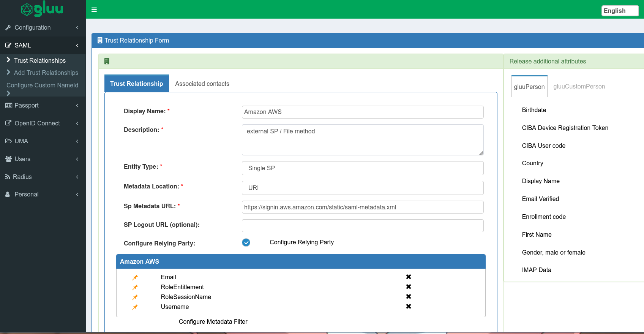Screen dimensions: 644x334
Task: Remove the Email released attribute
Action: coord(409,277)
